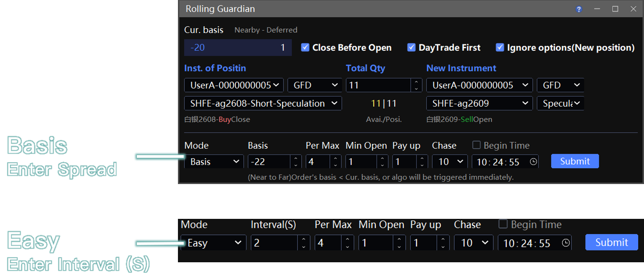Click Min Open stepper in Basis panel
Screen dimensions: 644x279
tap(383, 161)
